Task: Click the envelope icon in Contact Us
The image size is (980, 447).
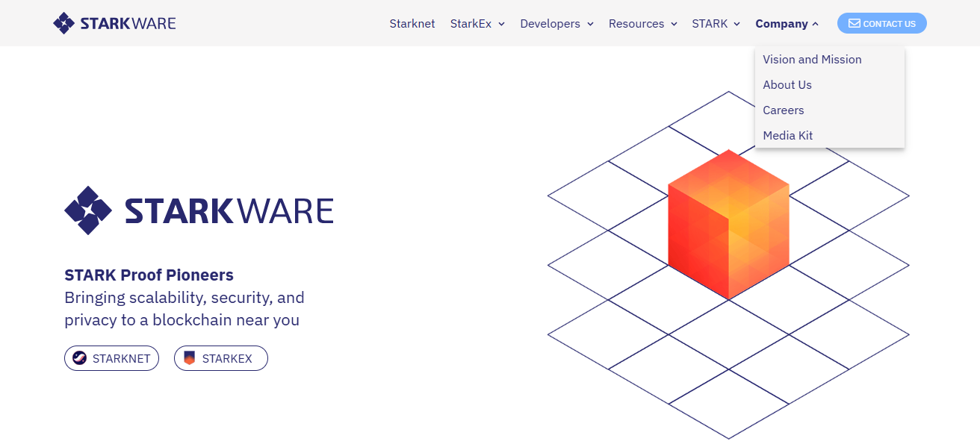Action: tap(855, 23)
